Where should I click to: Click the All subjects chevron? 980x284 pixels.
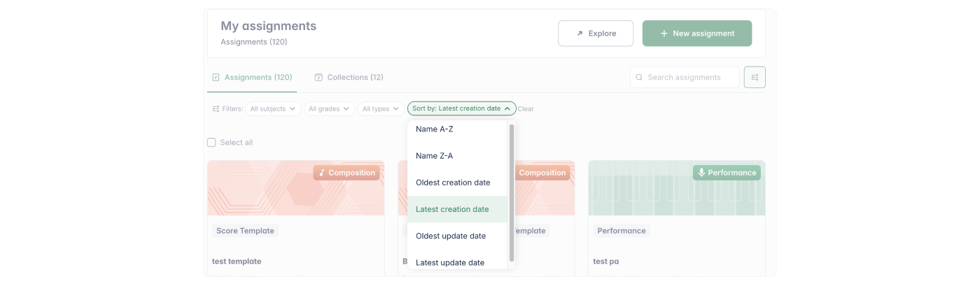(293, 109)
